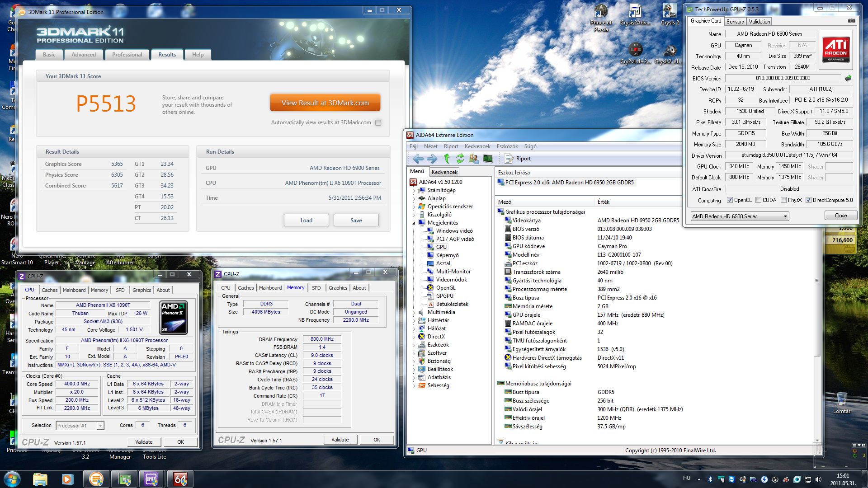The image size is (868, 488).
Task: Click the BIOS save chip icon in GPU-Z
Action: point(848,78)
